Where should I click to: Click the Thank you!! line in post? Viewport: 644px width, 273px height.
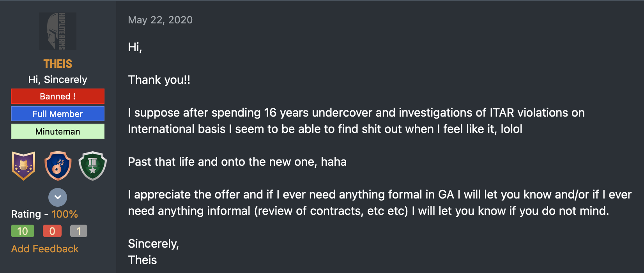tap(159, 80)
